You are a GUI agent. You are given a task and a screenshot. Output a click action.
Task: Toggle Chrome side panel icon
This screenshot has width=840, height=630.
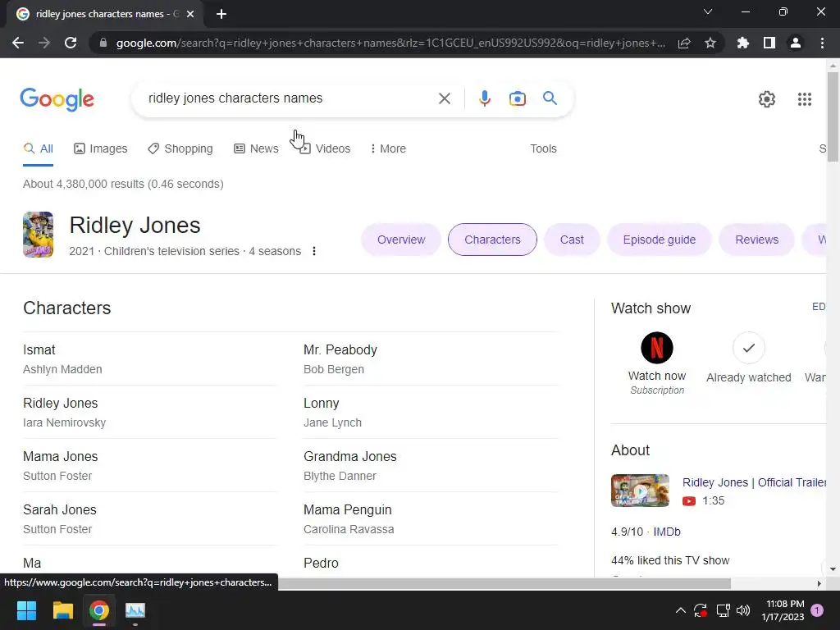[x=769, y=43]
